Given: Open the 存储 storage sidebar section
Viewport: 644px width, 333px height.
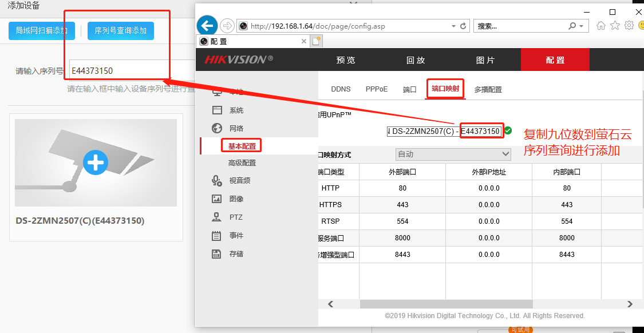Looking at the screenshot, I should [217, 254].
